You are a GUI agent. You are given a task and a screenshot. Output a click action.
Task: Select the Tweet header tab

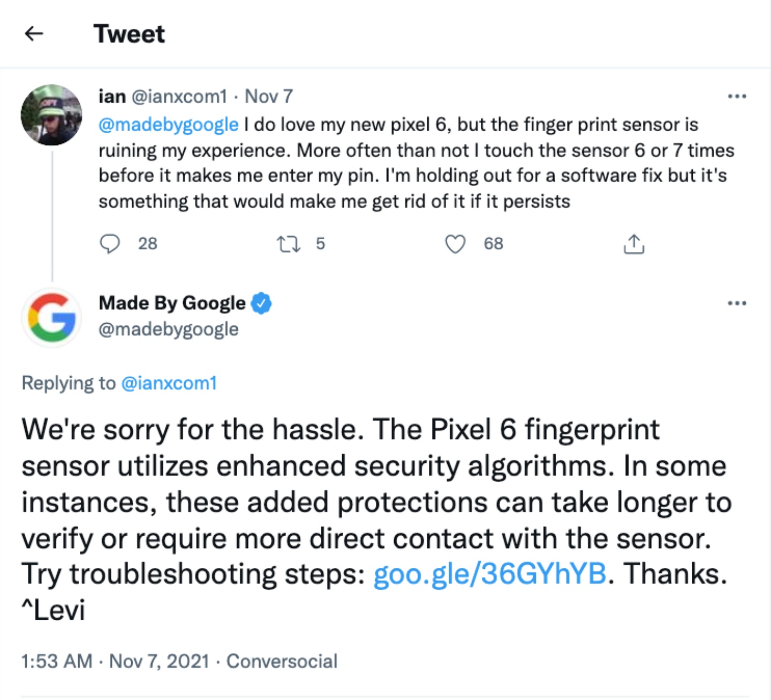129,34
